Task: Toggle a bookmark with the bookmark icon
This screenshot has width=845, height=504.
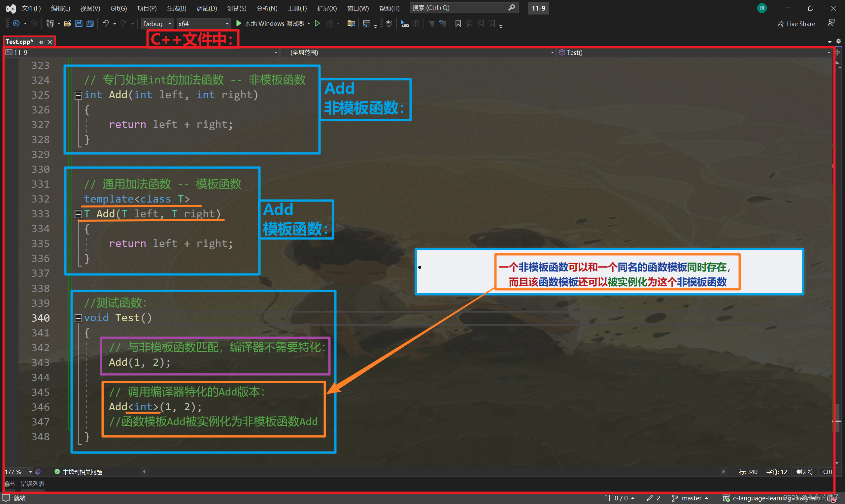Action: (458, 23)
